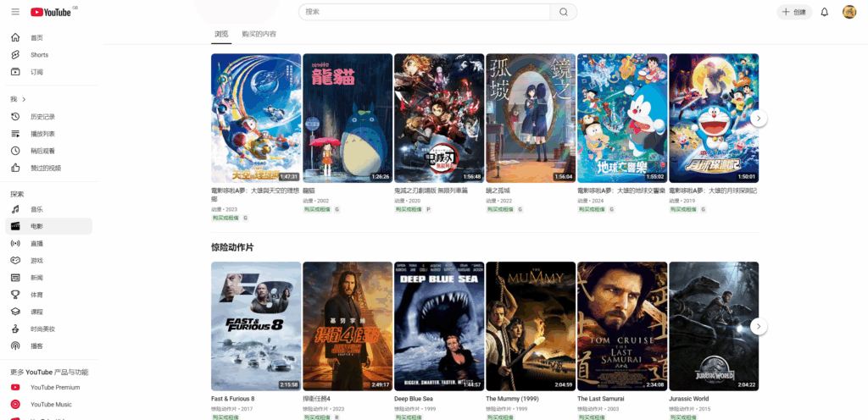Click the title text Jurassic World

click(x=688, y=399)
